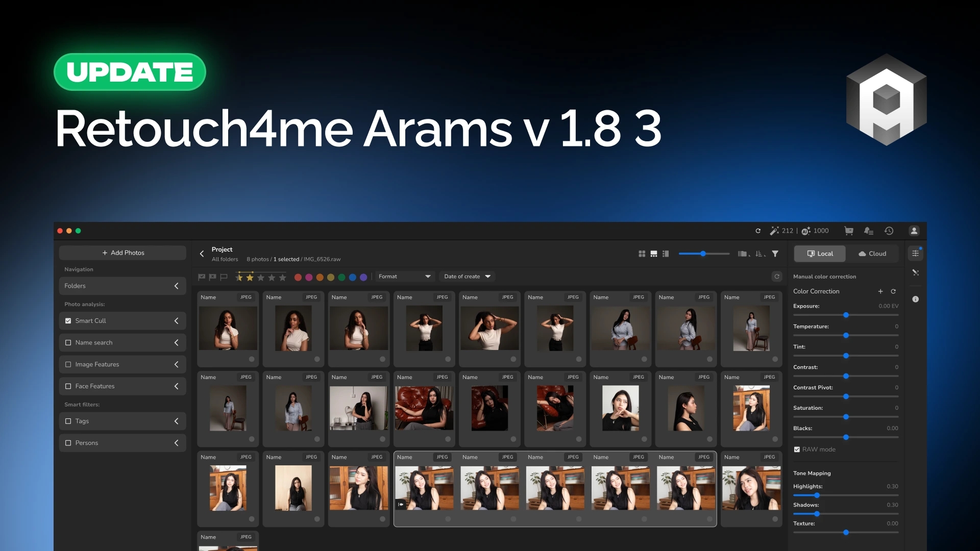The width and height of the screenshot is (980, 551).
Task: Filter by unflagged empty flag icon
Action: point(224,277)
